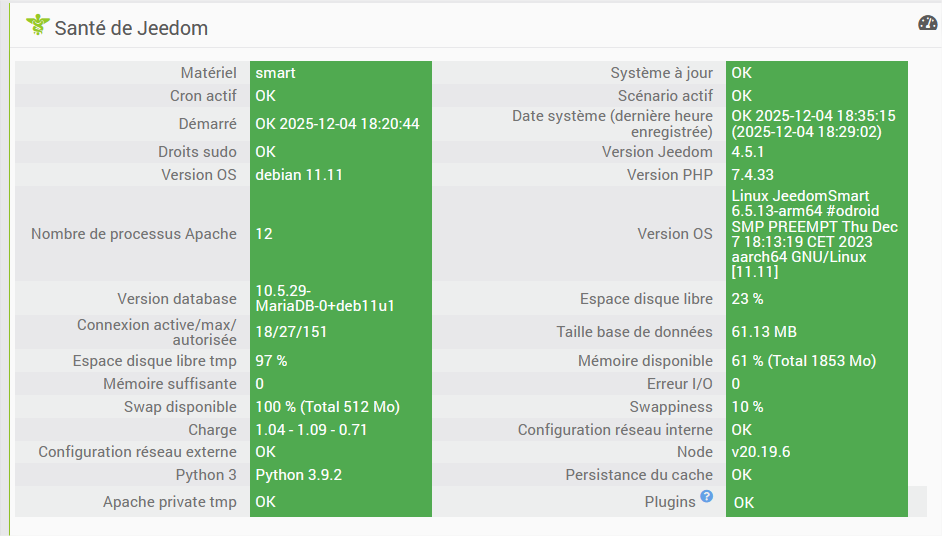The width and height of the screenshot is (942, 536).
Task: Click the Jeedom health icon beside the title
Action: [37, 26]
